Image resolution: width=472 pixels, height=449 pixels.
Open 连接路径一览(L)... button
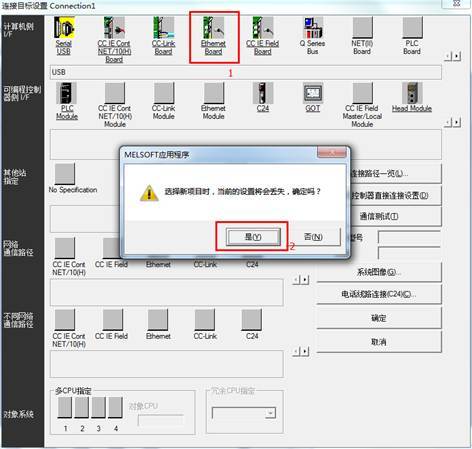[x=396, y=173]
